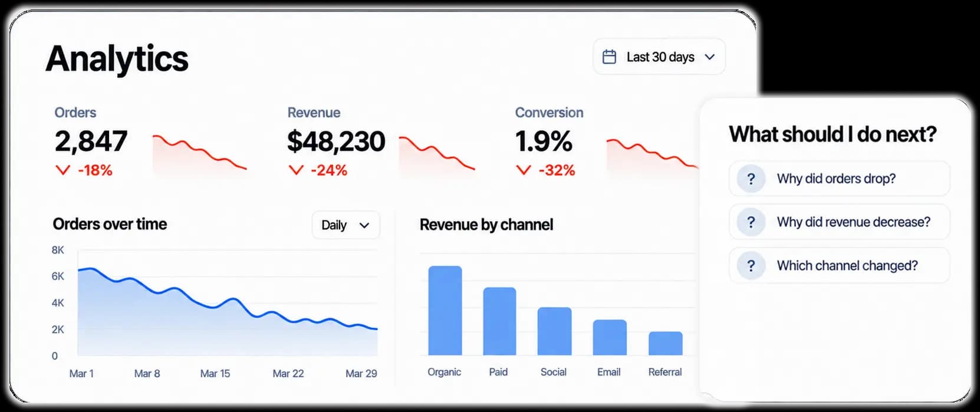Click the question mark icon for Why did orders drop
The height and width of the screenshot is (412, 980).
(751, 179)
